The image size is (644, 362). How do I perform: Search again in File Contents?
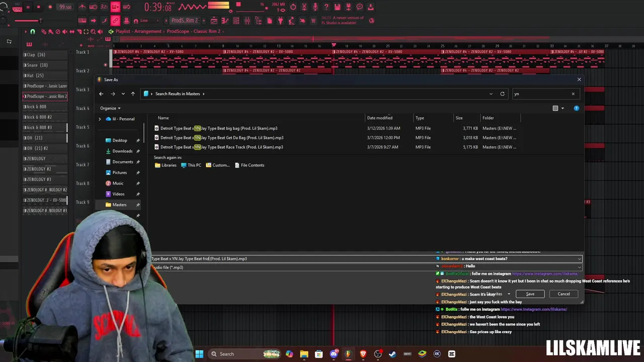[249, 165]
